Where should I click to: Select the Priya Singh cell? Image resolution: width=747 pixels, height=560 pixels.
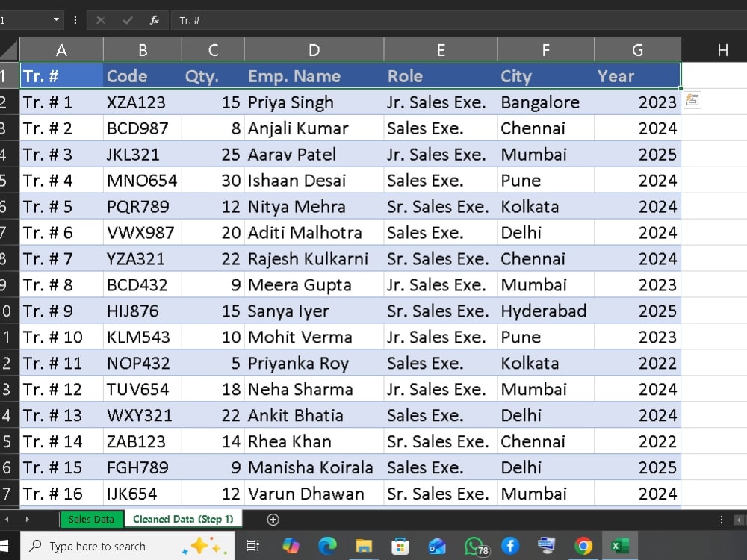point(314,102)
